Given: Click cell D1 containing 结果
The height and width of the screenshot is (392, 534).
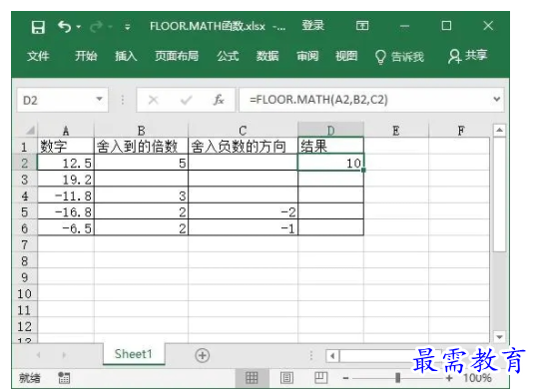Looking at the screenshot, I should (330, 147).
